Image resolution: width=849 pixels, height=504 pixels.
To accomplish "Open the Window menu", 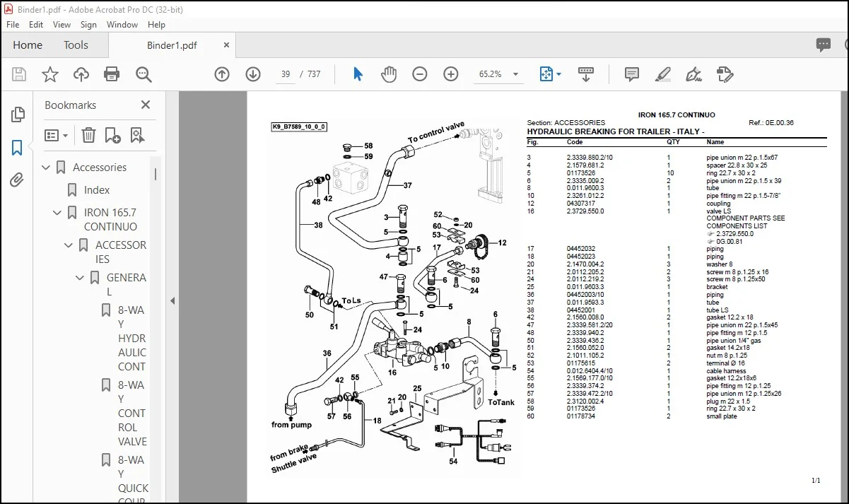I will pos(122,24).
